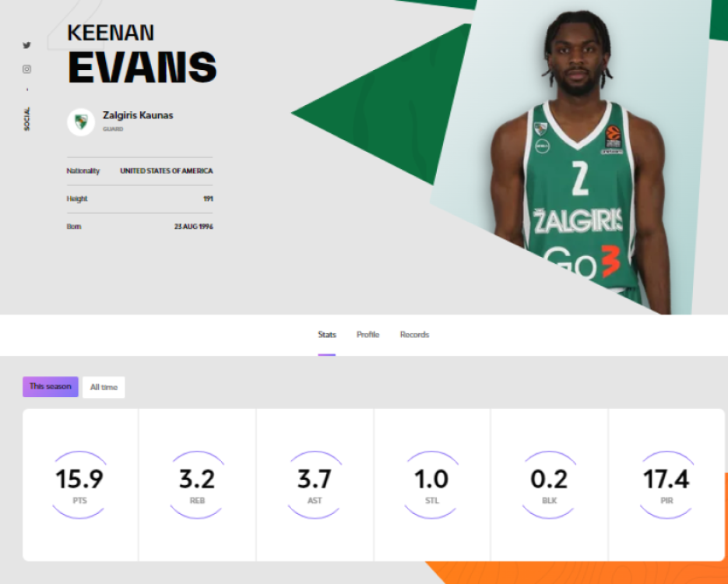Click the Zalgiris Kaunas team name link
Image resolution: width=728 pixels, height=584 pixels.
[137, 114]
